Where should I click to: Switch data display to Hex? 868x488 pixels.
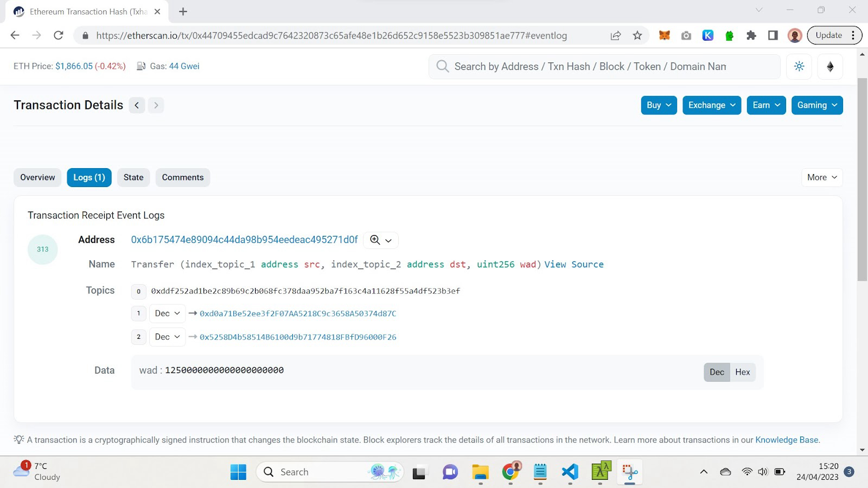(x=742, y=372)
